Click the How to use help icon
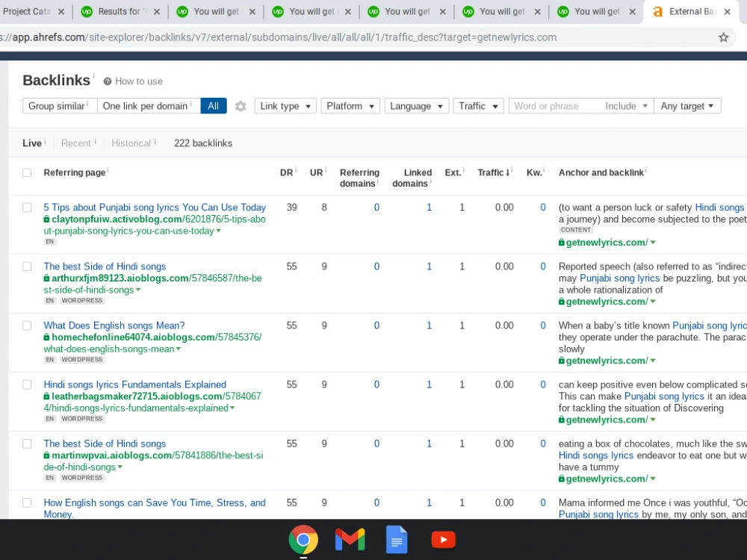The width and height of the screenshot is (747, 560). click(108, 81)
